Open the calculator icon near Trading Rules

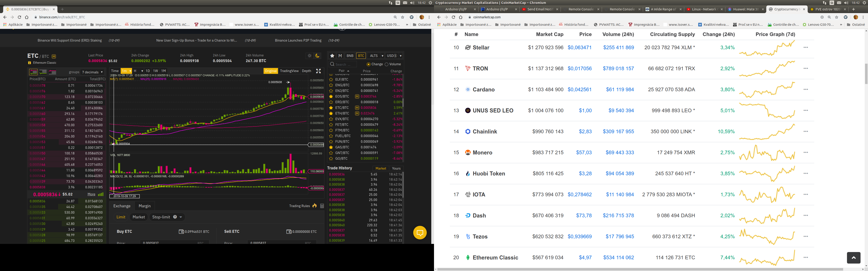point(322,206)
